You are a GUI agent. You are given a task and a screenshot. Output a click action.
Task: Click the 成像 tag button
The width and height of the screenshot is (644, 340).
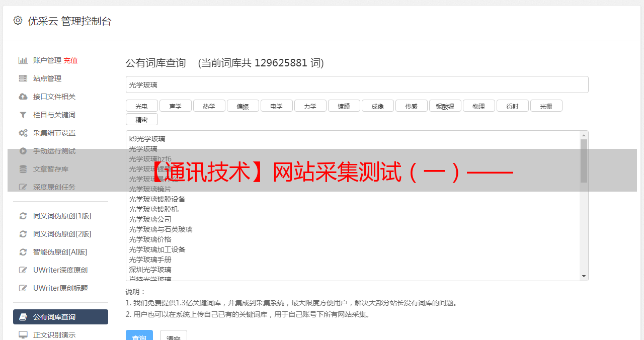377,106
